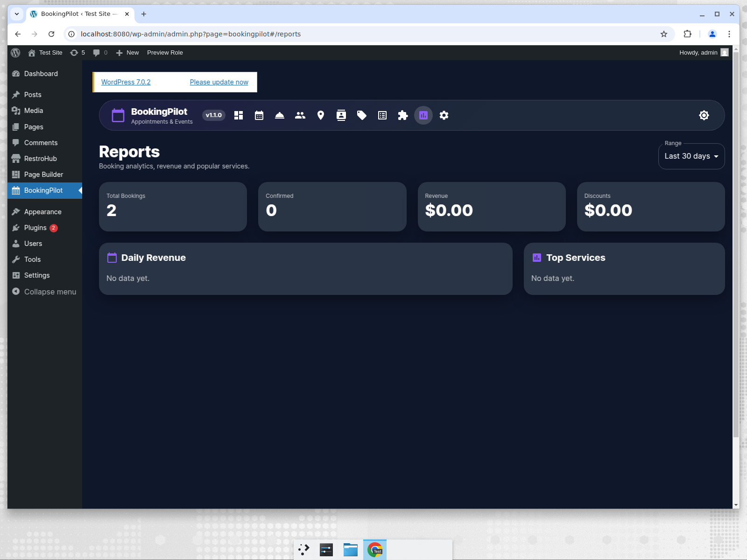Open the comments bubble in admin bar
Viewport: 747px width, 560px height.
100,53
